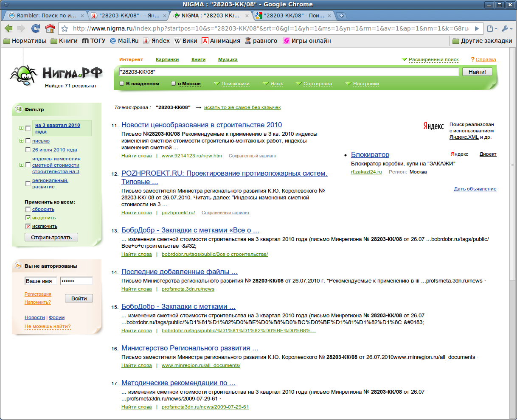Open the Язык dropdown

(273, 84)
